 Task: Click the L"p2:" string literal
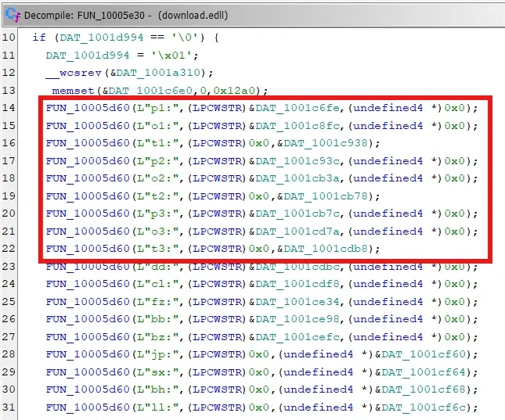(158, 161)
